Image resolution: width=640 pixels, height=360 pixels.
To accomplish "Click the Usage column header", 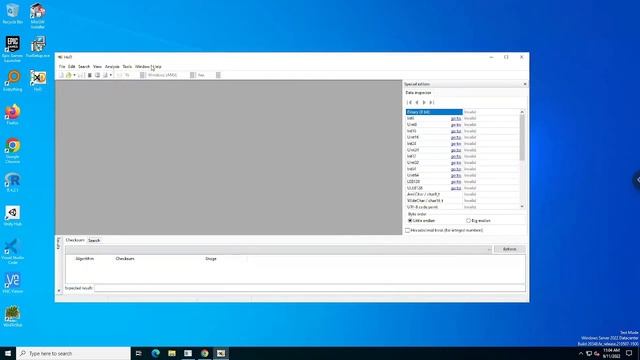I will click(211, 259).
